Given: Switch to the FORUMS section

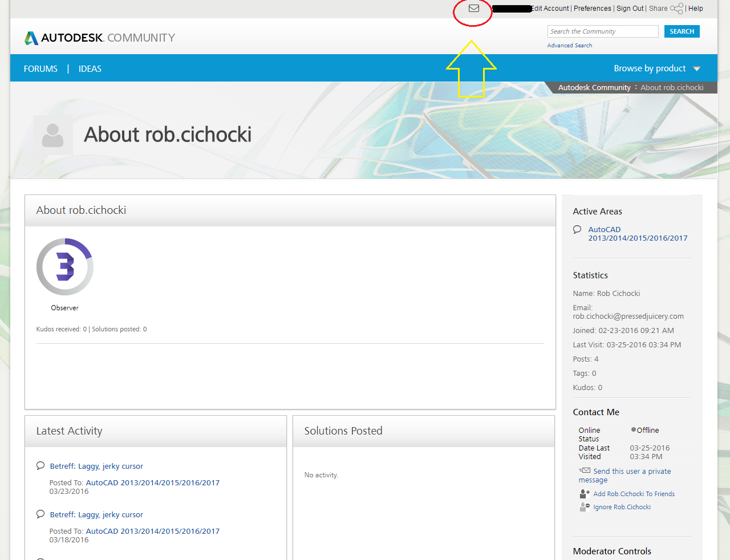Looking at the screenshot, I should point(40,68).
